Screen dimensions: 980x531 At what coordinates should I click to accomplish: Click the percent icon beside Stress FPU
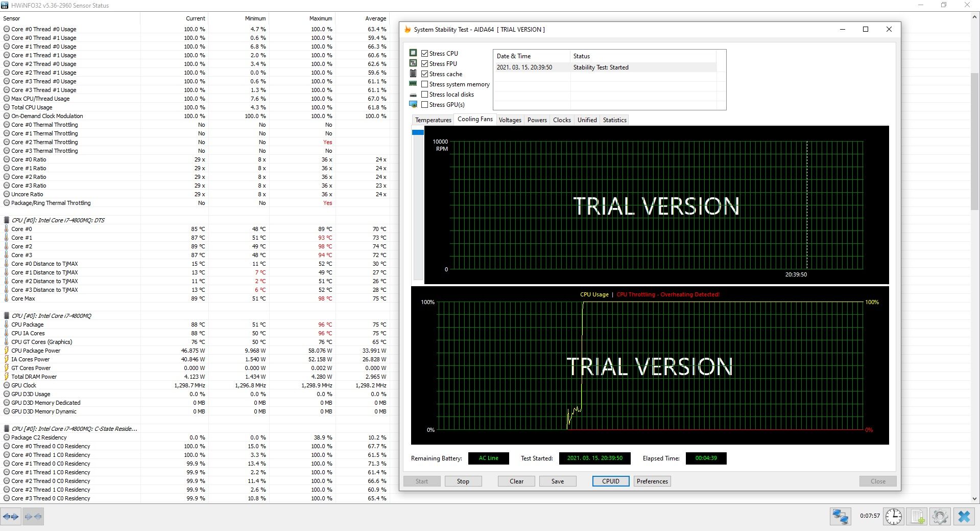pos(413,63)
